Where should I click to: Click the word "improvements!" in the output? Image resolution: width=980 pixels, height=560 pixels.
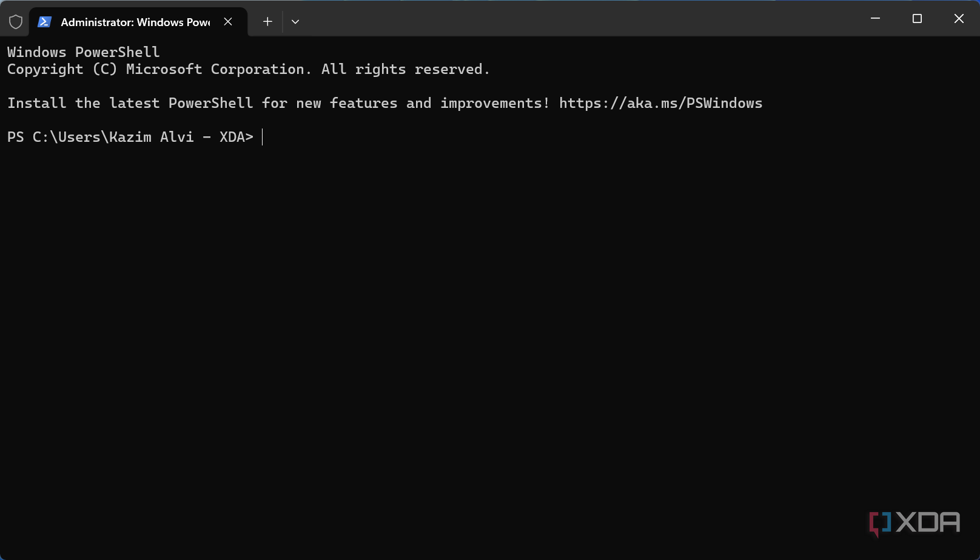495,104
